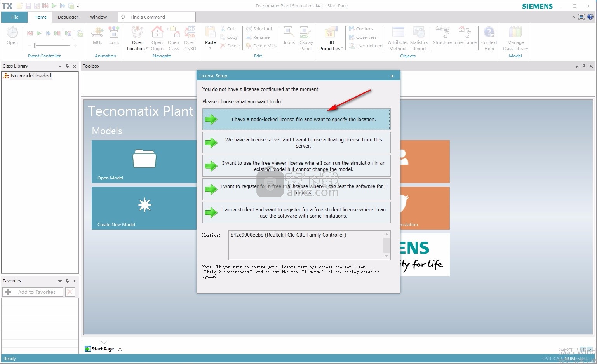
Task: Click Controls in Objects group
Action: pyautogui.click(x=361, y=29)
